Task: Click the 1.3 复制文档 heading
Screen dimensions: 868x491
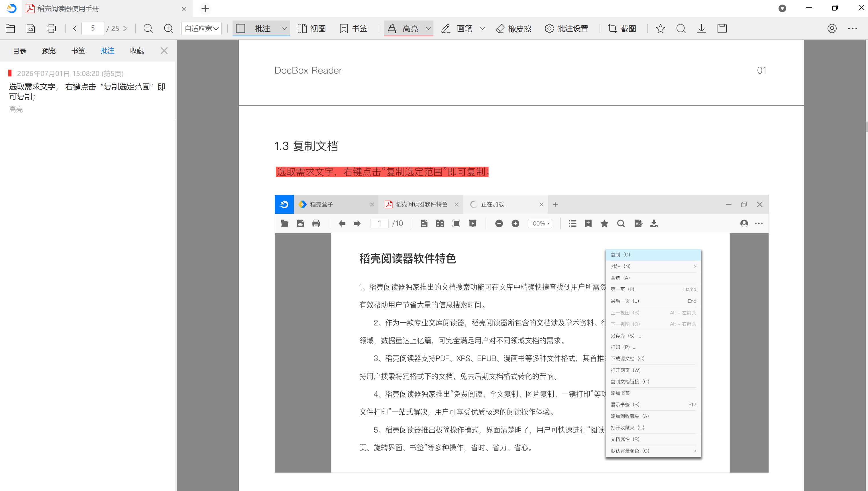Action: click(306, 146)
